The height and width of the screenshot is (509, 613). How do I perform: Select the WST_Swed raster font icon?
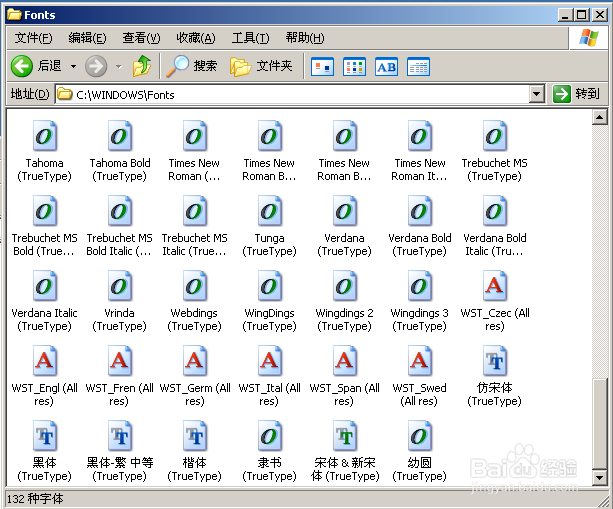coord(420,361)
